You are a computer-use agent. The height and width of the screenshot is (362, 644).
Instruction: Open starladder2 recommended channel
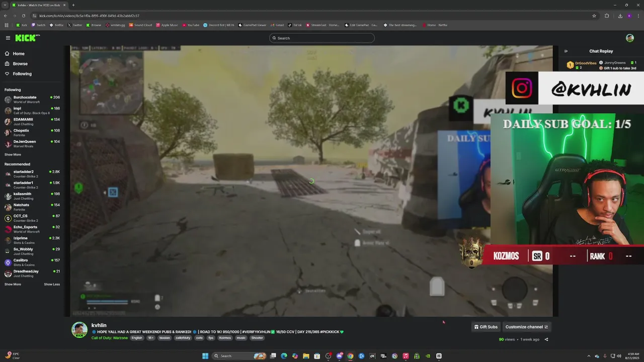(x=32, y=174)
